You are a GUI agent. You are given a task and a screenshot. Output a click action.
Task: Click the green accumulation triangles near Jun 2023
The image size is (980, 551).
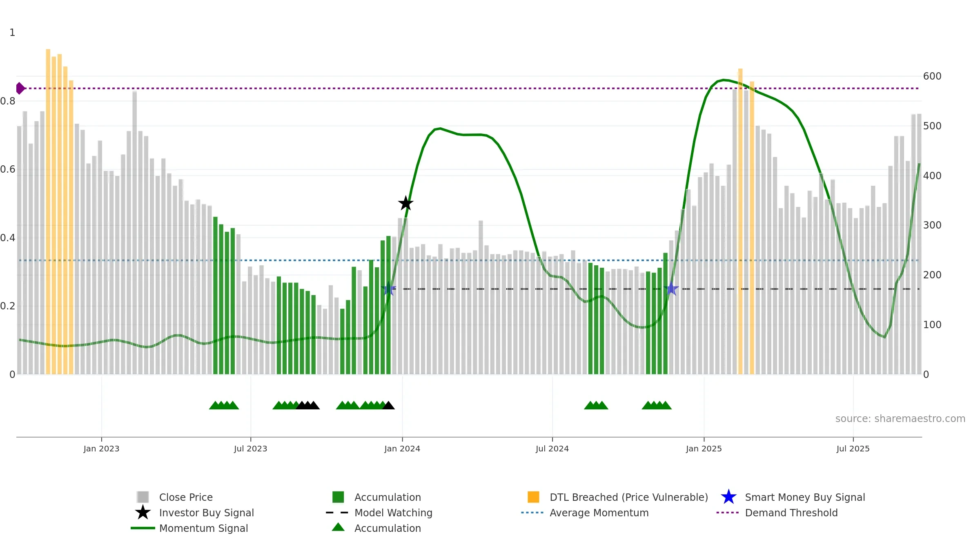tap(224, 405)
